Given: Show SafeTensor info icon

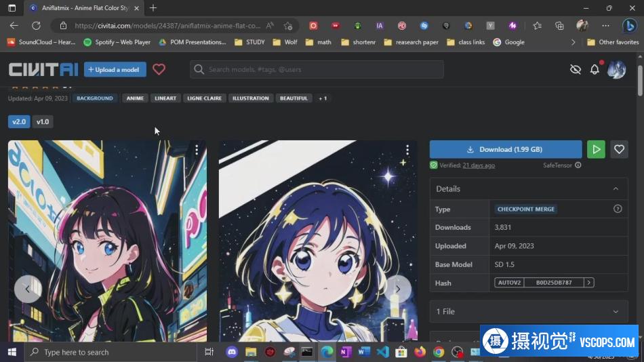Looking at the screenshot, I should 578,165.
